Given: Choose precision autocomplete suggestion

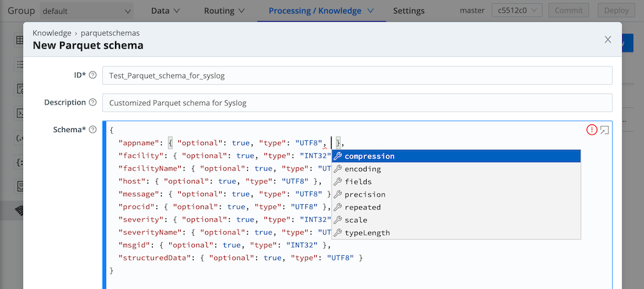Looking at the screenshot, I should tap(456, 195).
